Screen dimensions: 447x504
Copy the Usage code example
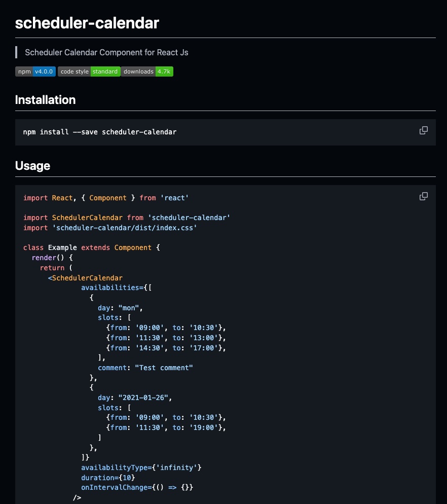pyautogui.click(x=424, y=196)
